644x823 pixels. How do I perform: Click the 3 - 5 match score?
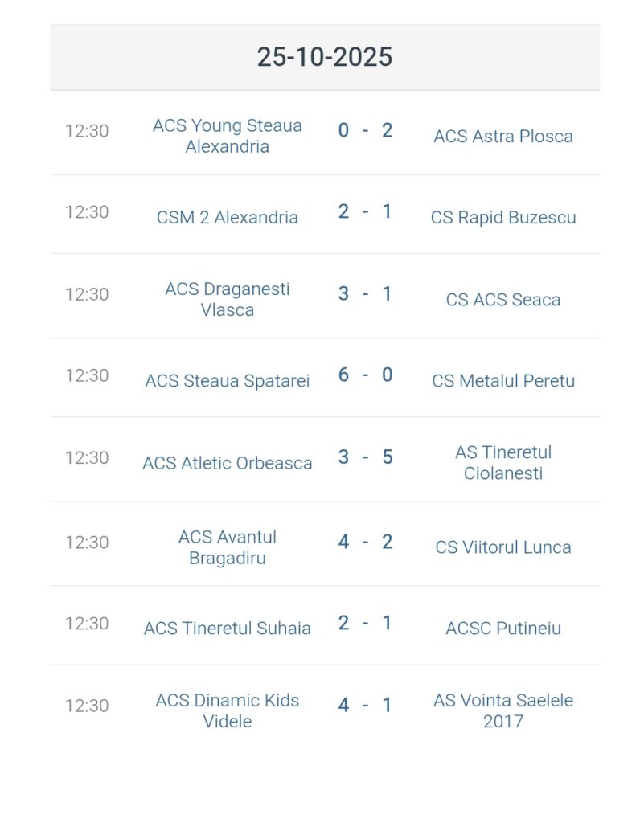coord(365,457)
